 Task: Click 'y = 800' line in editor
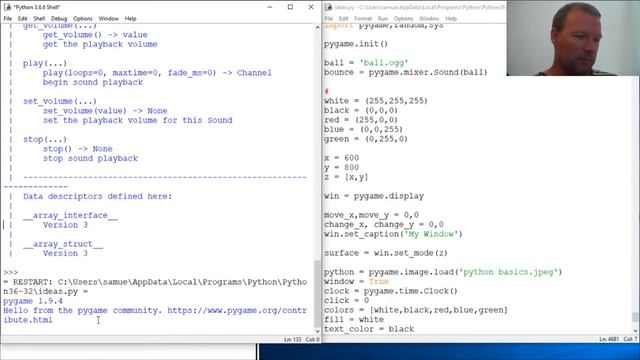342,168
